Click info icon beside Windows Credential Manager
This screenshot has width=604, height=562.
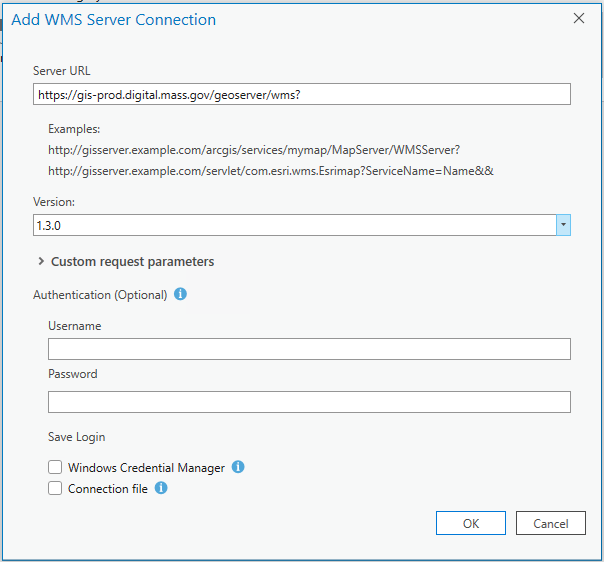click(238, 467)
